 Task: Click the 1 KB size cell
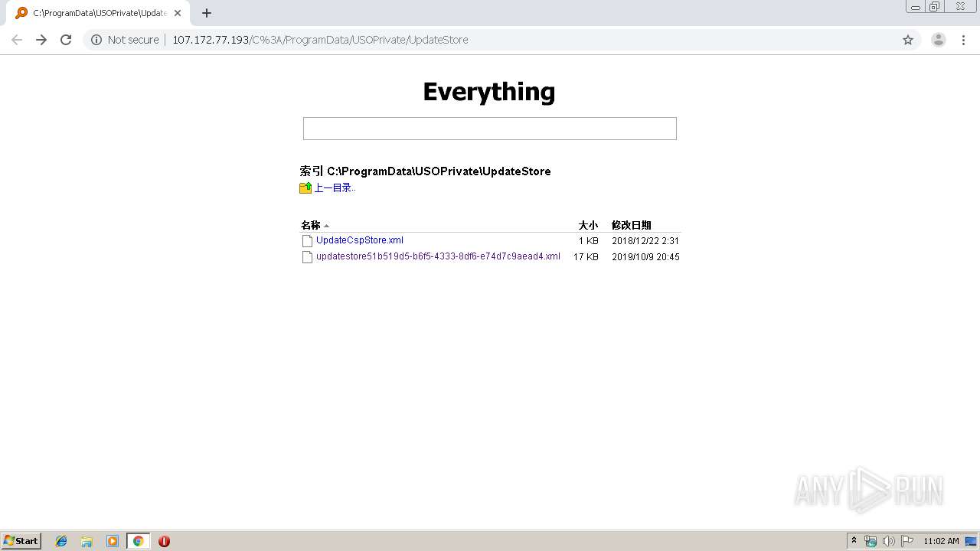589,241
